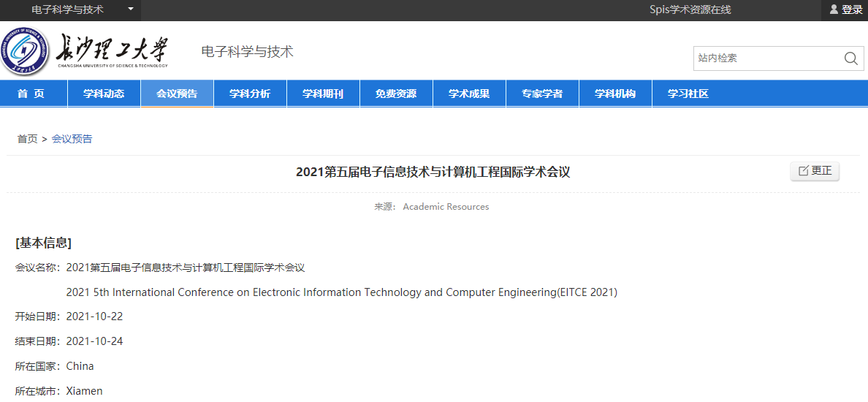Viewport: 868px width, 402px height.
Task: Go to 专家学者 tab
Action: [x=542, y=94]
